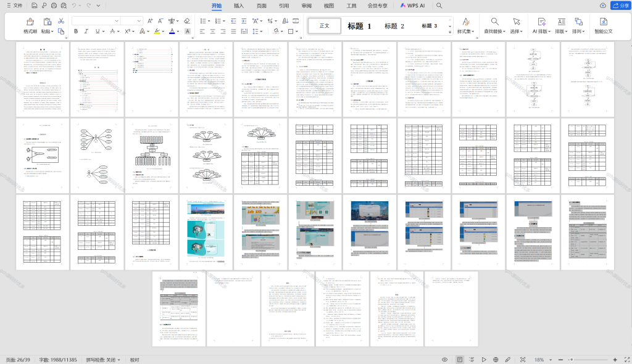
Task: Open the Tools (工具) tab
Action: point(351,6)
